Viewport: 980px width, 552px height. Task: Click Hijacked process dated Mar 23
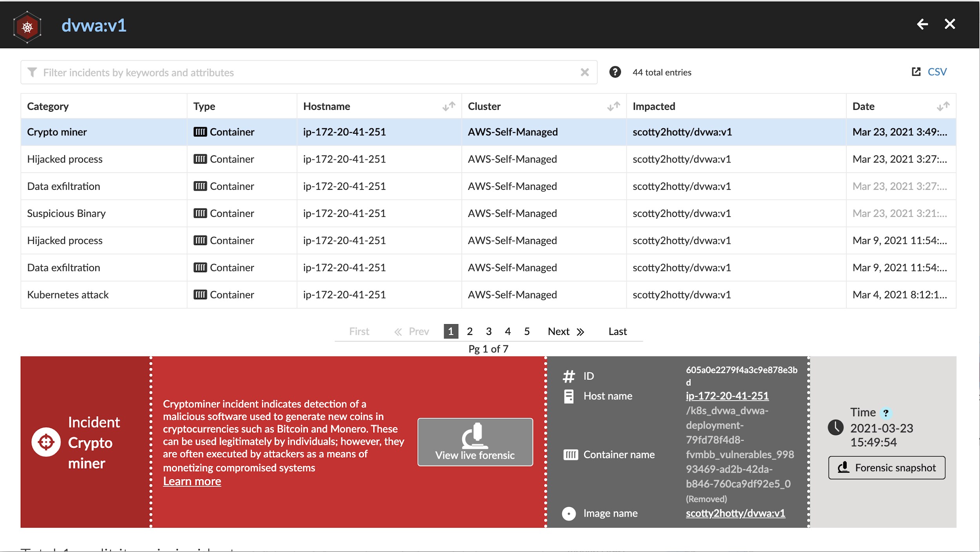[65, 159]
